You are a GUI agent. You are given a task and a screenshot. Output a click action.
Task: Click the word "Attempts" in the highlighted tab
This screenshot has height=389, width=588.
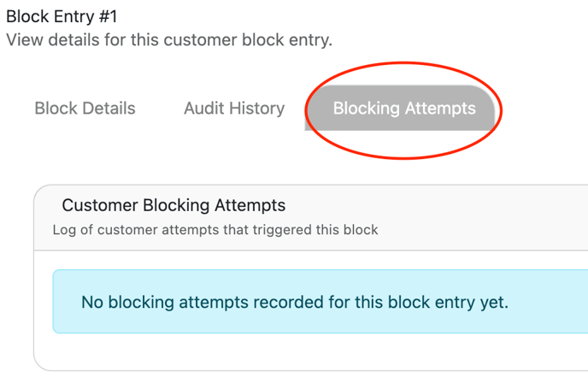point(441,109)
